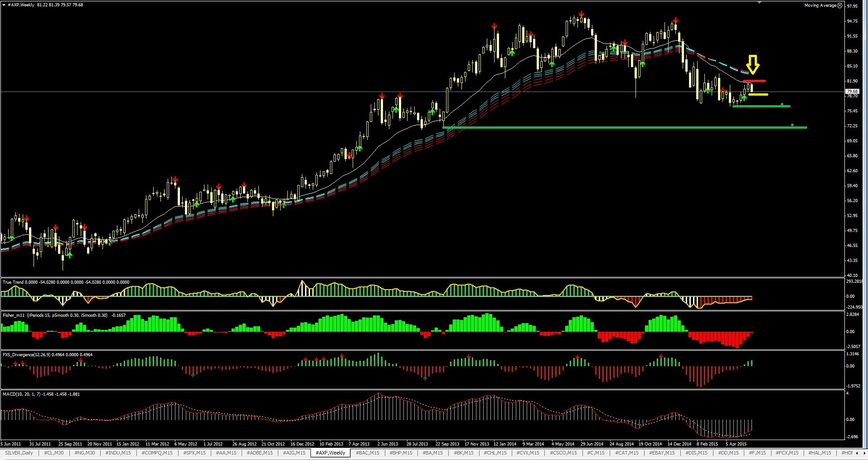Go to the #CHL,M15 chart tab

coord(495,453)
